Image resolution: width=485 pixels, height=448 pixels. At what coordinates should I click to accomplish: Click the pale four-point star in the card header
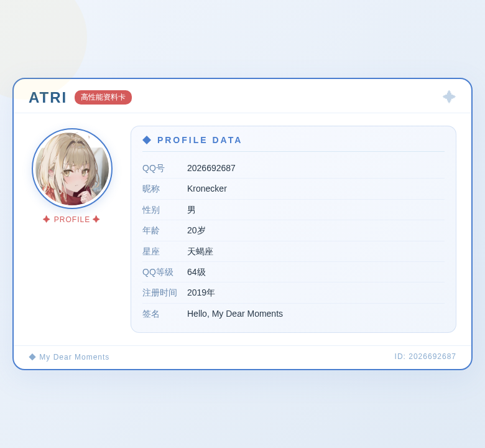449,97
